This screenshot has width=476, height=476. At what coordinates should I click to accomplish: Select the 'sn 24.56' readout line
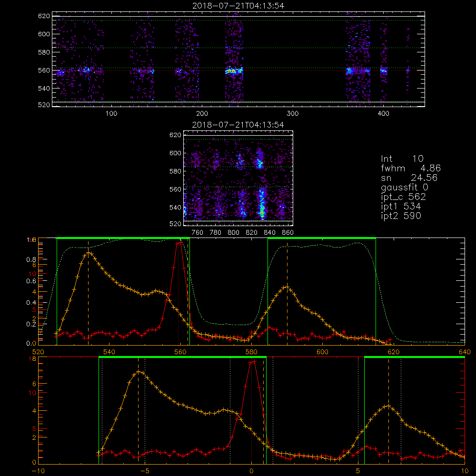(409, 178)
